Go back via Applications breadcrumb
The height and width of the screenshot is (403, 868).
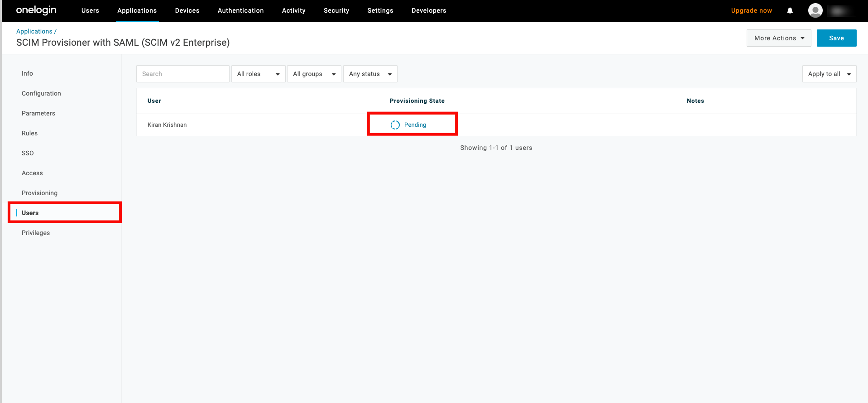point(34,31)
